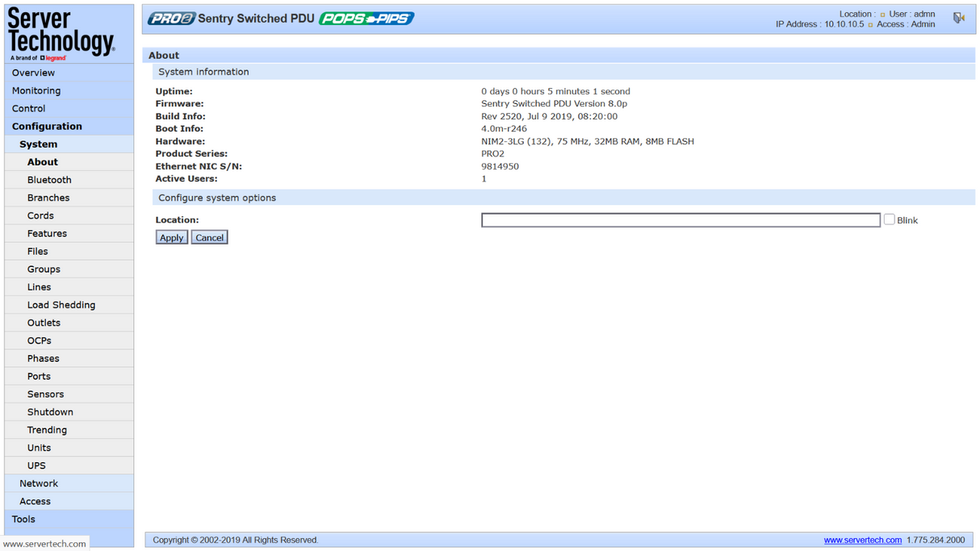Click firmware value Sentry Switched PDU Version 8.0p
The height and width of the screenshot is (551, 980).
[x=554, y=103]
